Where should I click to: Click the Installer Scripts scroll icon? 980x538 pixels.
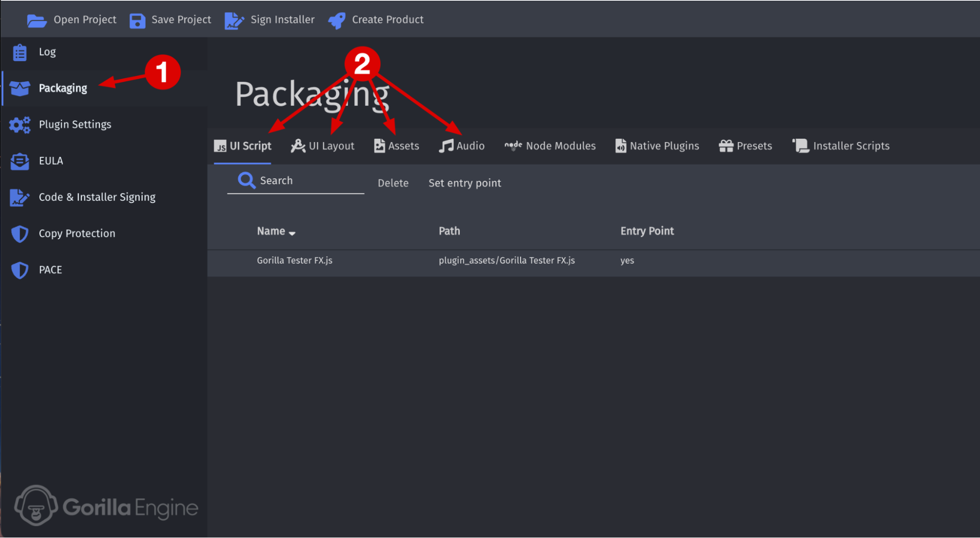tap(801, 146)
